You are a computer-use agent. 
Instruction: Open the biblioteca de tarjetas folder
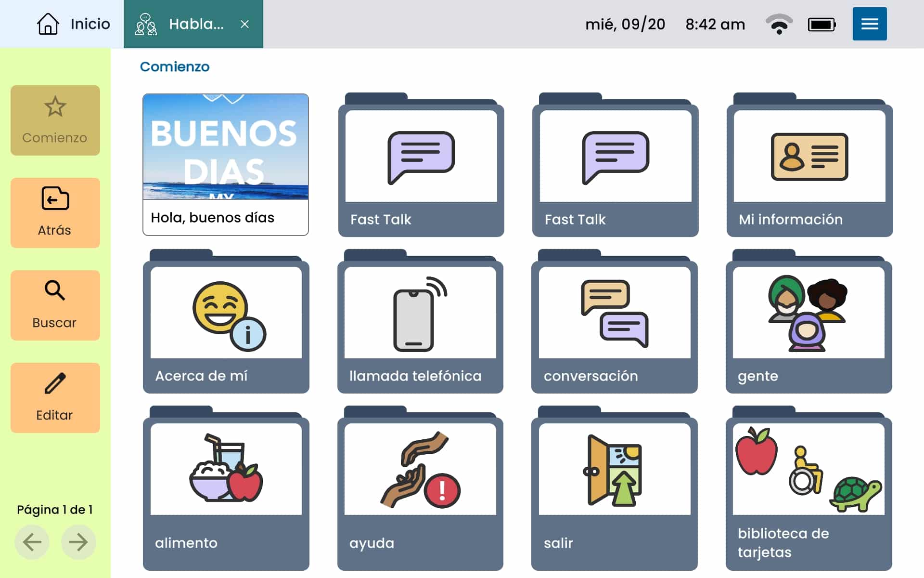808,489
